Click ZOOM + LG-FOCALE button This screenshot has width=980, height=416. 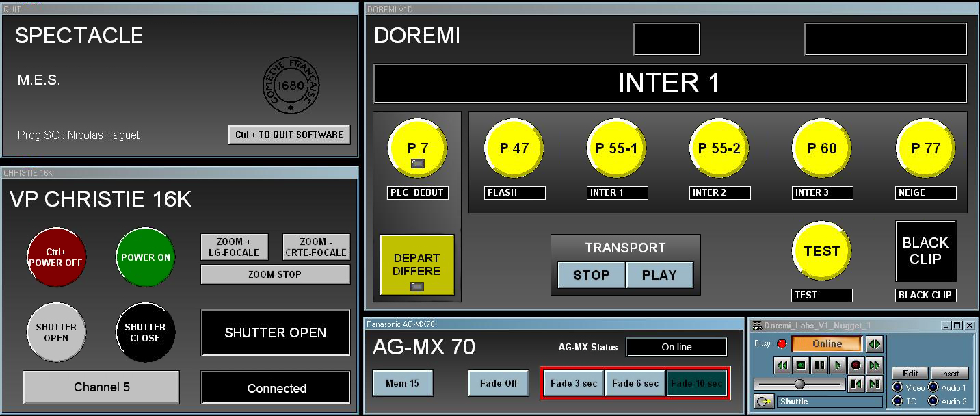234,247
